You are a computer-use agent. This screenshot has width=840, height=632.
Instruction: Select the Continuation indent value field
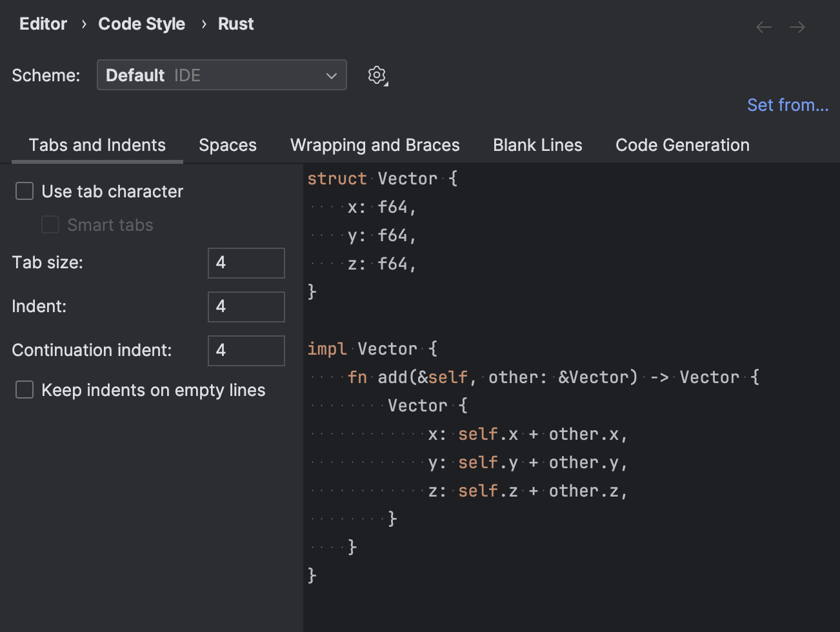pyautogui.click(x=246, y=351)
